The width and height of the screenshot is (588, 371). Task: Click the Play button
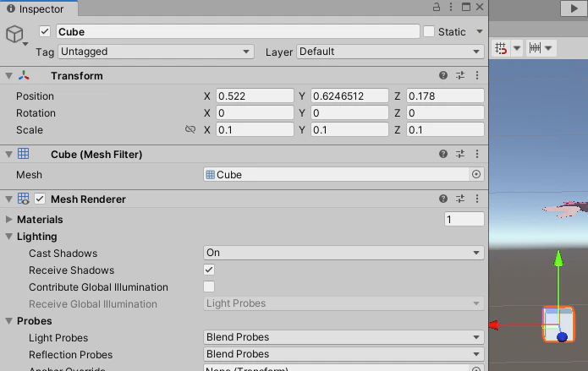click(x=574, y=8)
